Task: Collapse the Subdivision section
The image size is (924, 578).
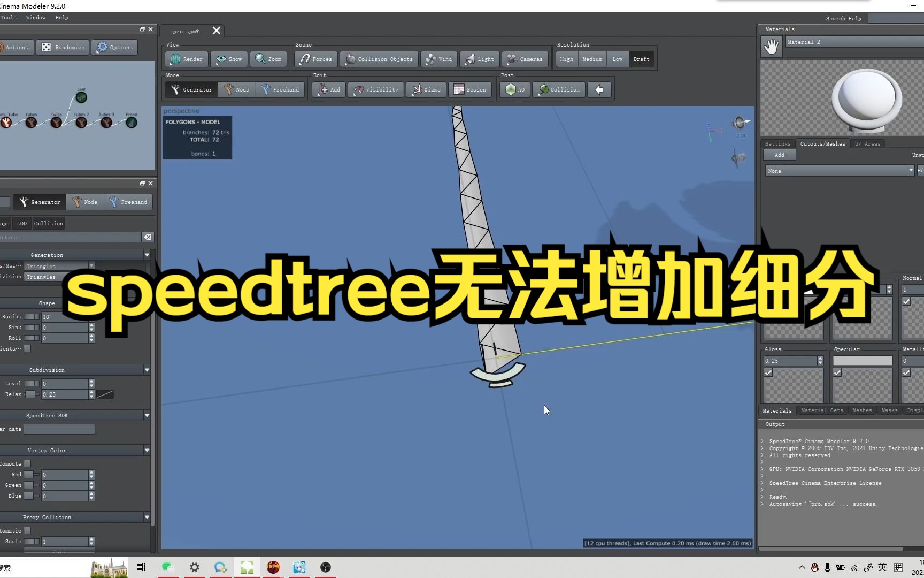Action: tap(147, 370)
